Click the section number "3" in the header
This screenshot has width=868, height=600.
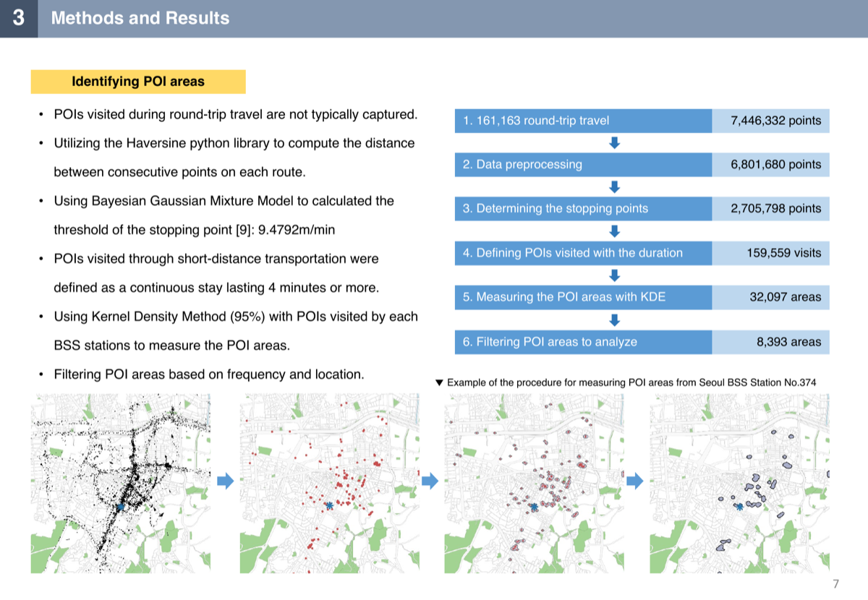[x=18, y=19]
